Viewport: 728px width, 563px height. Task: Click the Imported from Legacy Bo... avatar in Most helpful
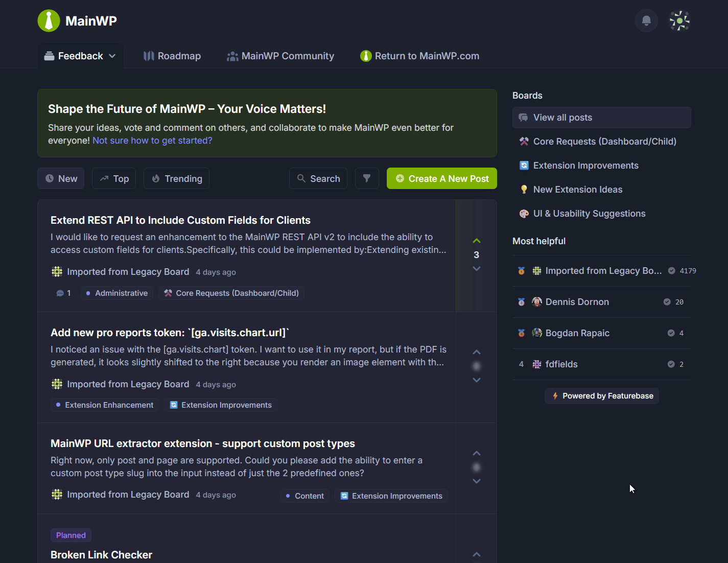[537, 271]
